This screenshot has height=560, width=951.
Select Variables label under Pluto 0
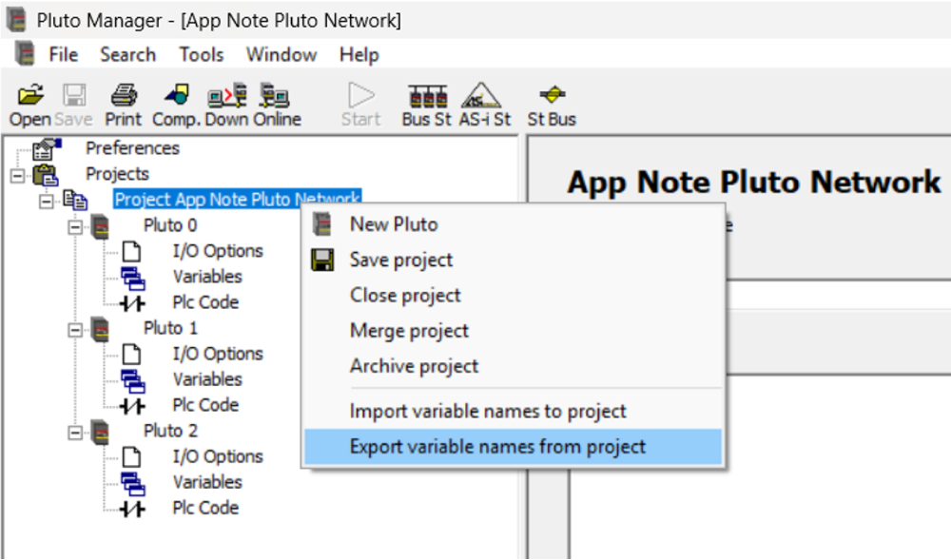[207, 277]
